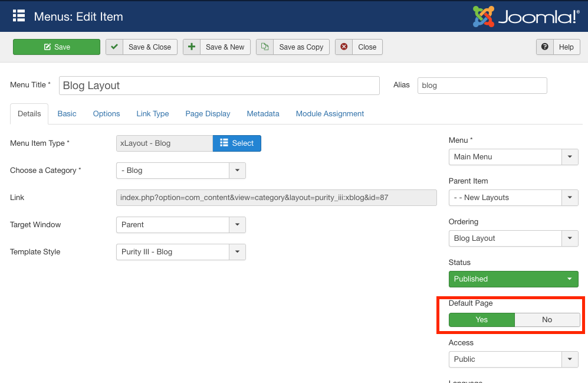Set Default Page to No
Screen dimensions: 588x383
[x=547, y=320]
